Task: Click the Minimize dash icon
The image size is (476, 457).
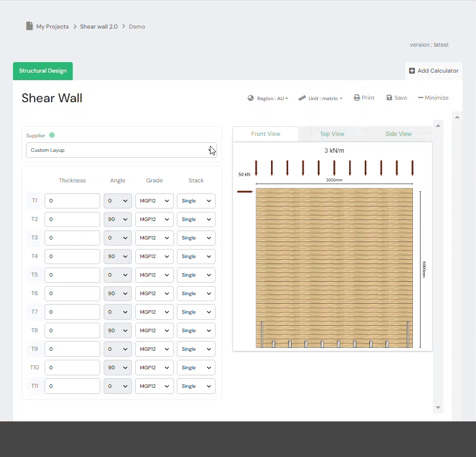Action: [x=421, y=98]
